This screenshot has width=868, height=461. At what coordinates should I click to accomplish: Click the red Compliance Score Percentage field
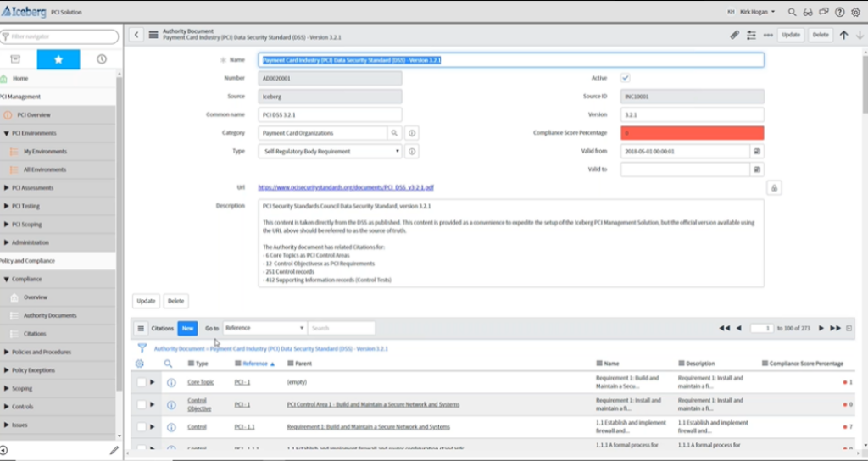coord(692,133)
